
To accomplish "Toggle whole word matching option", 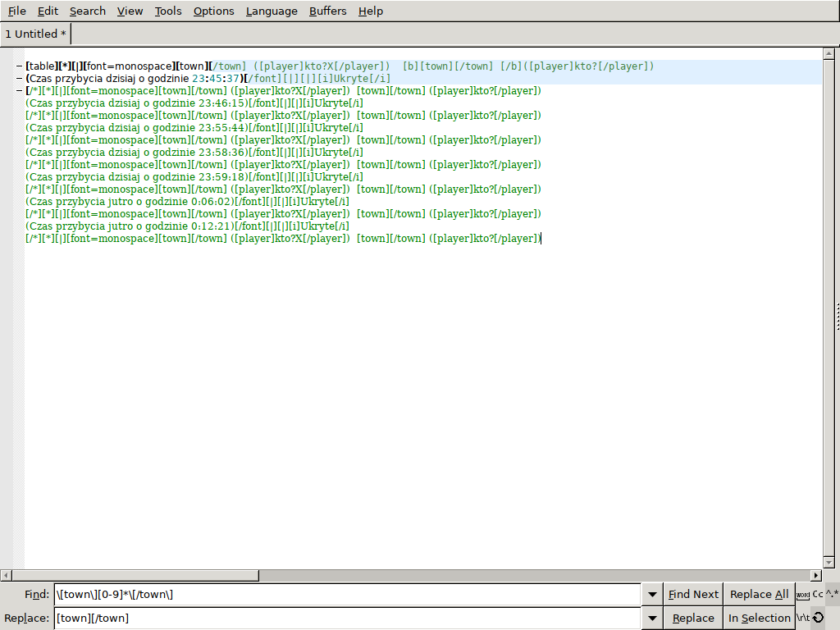I will pos(802,594).
